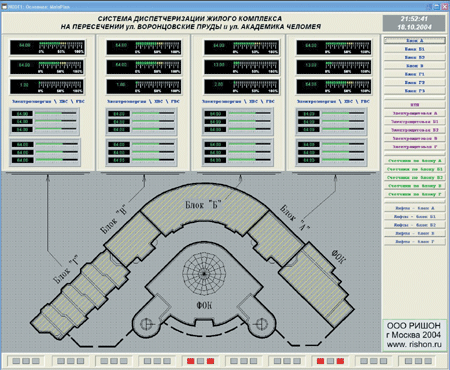Select the Блок "В" building section on plan

(133, 239)
